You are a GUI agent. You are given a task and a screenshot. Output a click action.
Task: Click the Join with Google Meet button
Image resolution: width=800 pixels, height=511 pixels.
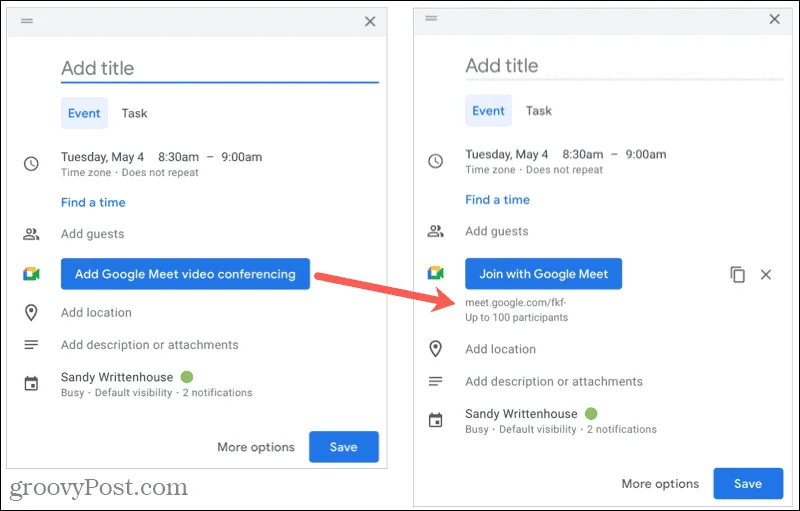pyautogui.click(x=543, y=274)
